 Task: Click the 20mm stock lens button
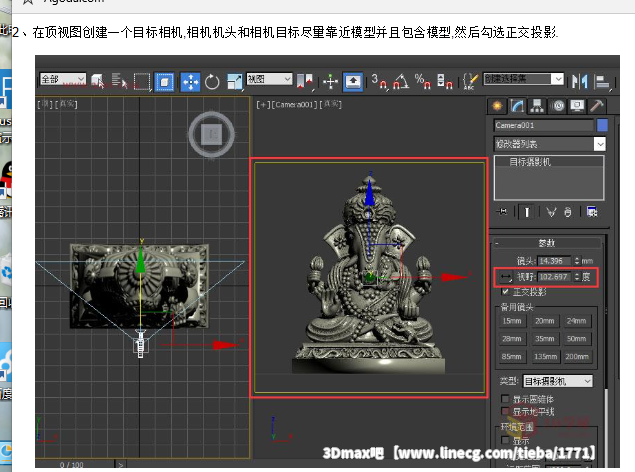(x=544, y=321)
